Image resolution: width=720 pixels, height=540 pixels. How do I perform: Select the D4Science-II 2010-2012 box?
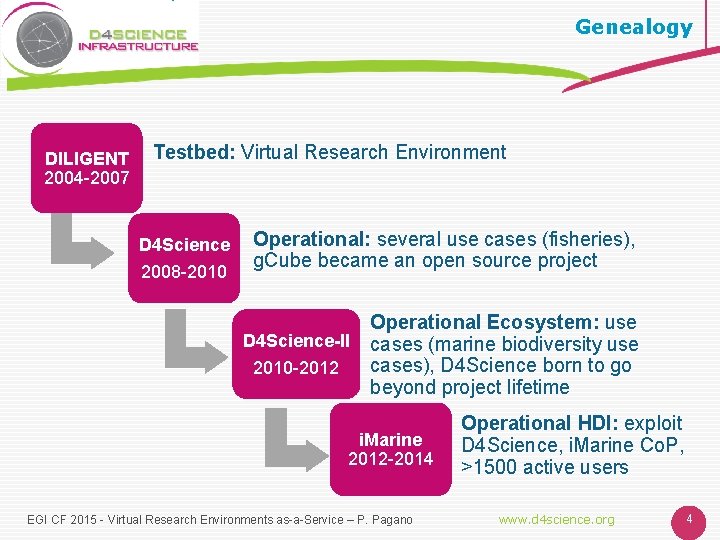[x=296, y=354]
